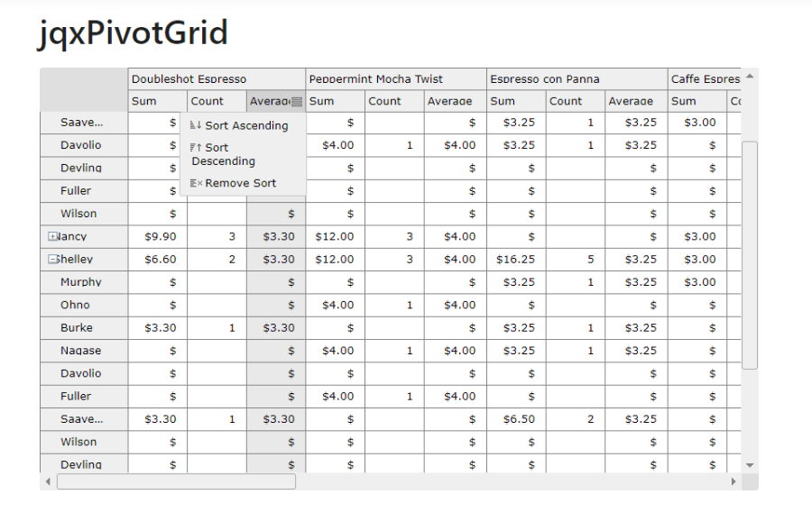
Task: Click the vertical scrollbar thumb
Action: click(750, 255)
